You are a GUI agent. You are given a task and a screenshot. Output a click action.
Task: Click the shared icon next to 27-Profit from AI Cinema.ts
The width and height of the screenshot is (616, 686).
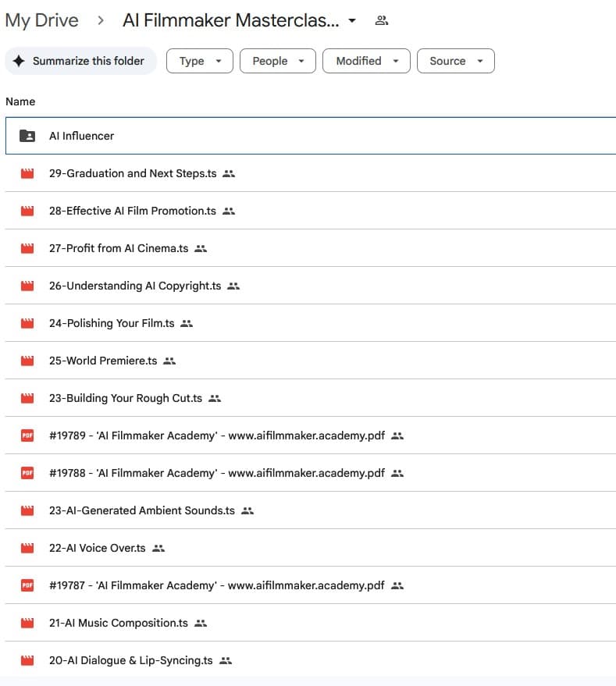(201, 248)
